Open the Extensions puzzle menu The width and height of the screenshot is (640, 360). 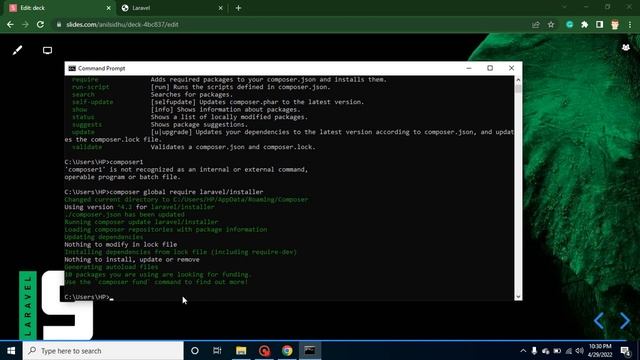(584, 24)
